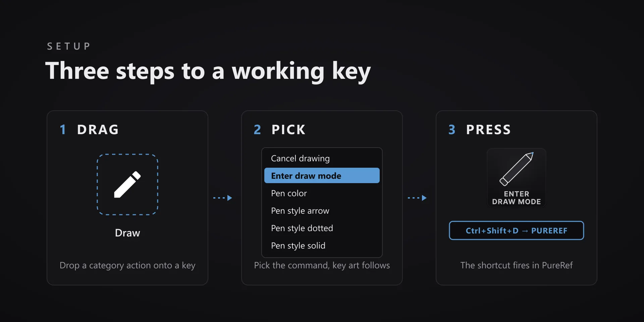Choose the highlighted Enter draw mode entry

(x=322, y=175)
